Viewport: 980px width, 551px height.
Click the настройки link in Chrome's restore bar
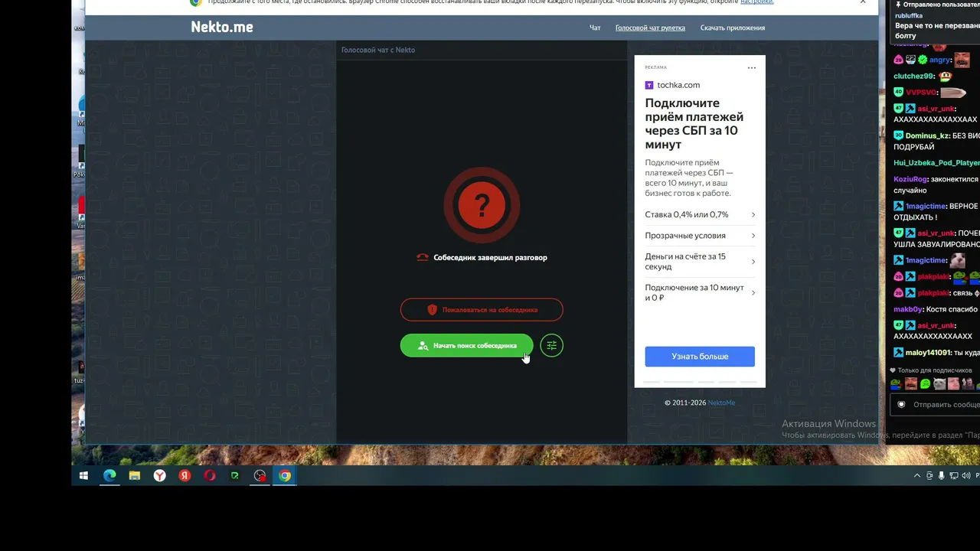pos(756,2)
